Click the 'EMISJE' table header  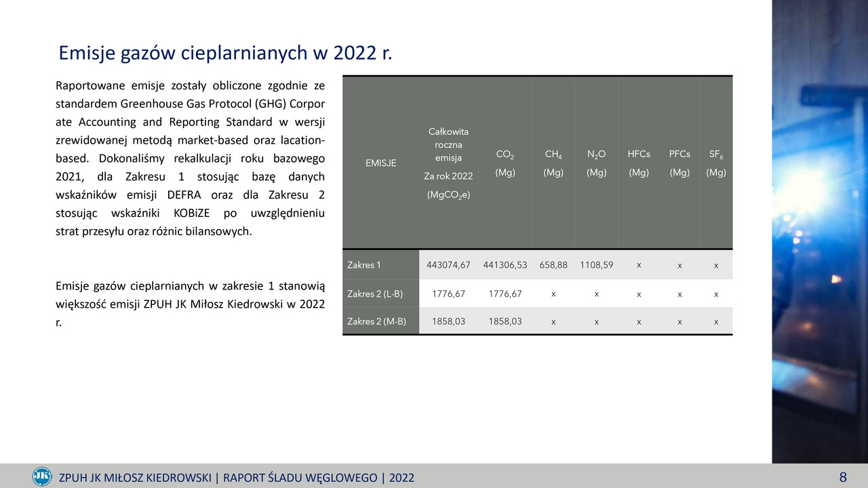pyautogui.click(x=380, y=163)
